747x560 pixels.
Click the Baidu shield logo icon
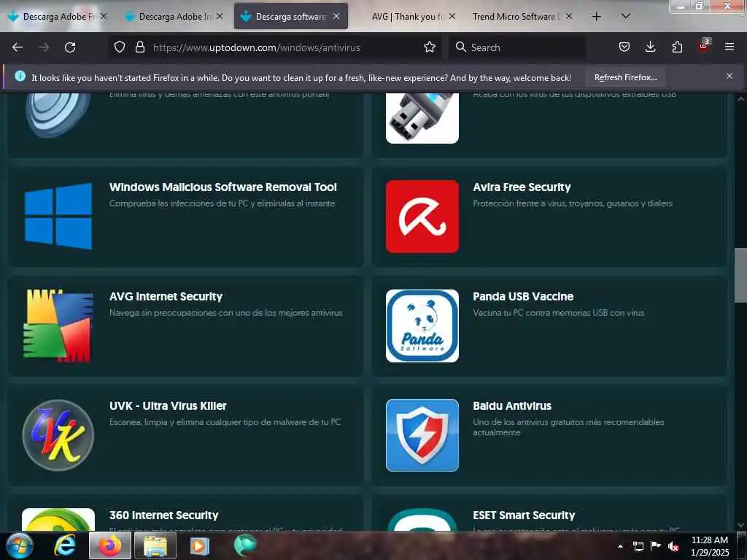pos(422,435)
